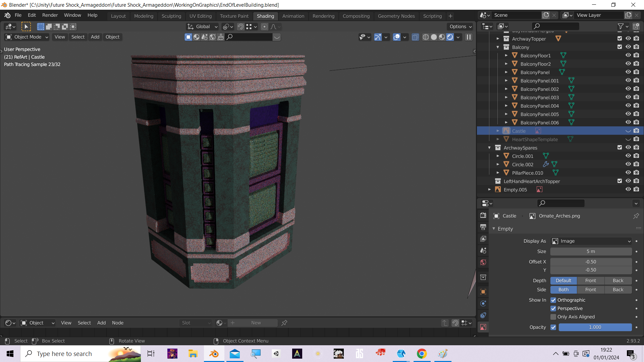Collapse the Empty panel in properties
This screenshot has height=362, width=644.
click(x=494, y=229)
